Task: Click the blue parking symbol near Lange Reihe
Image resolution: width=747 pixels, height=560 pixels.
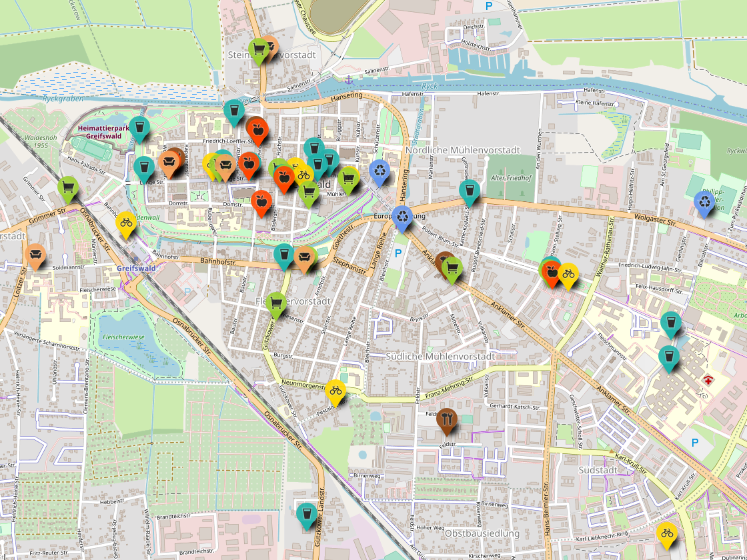Action: coord(399,253)
